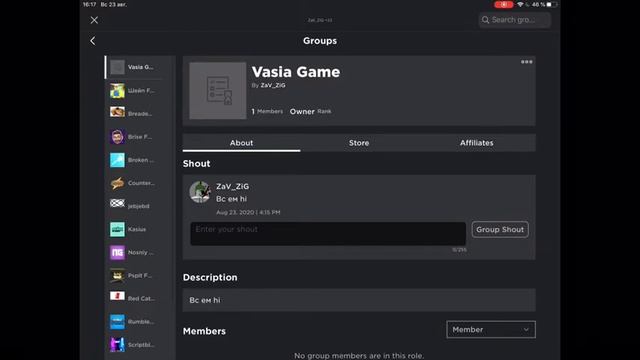Open the Rumble... group icon
This screenshot has height=360, width=640.
pyautogui.click(x=117, y=322)
